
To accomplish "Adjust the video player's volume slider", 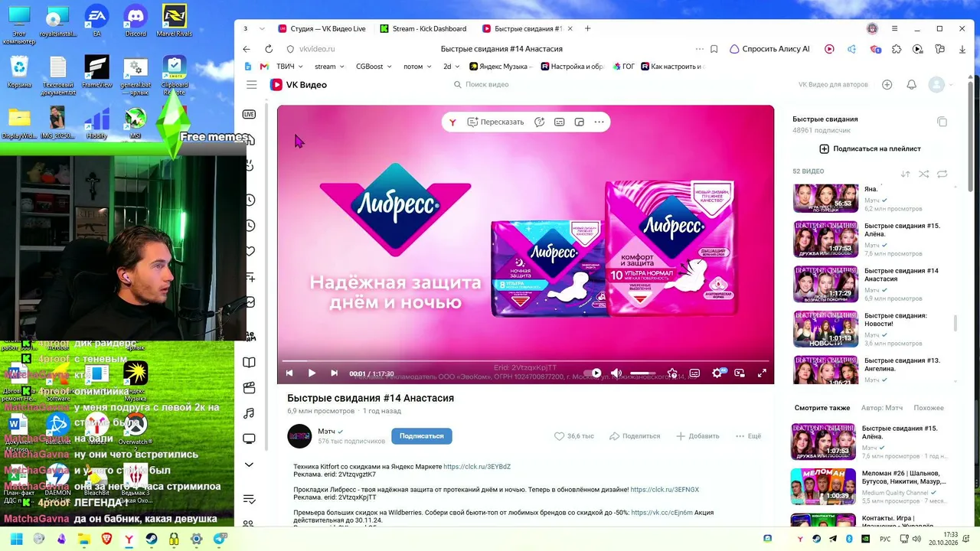I will pos(643,373).
